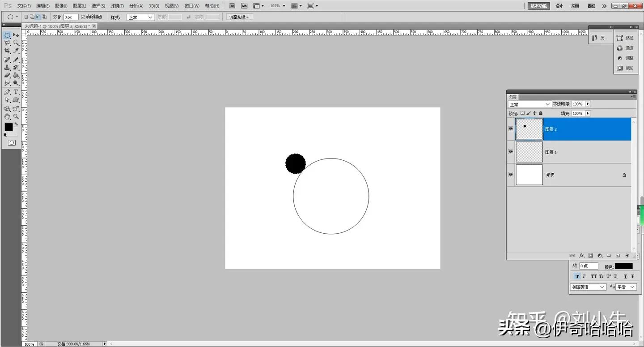Click the delete layer trash icon
The height and width of the screenshot is (347, 644).
627,256
